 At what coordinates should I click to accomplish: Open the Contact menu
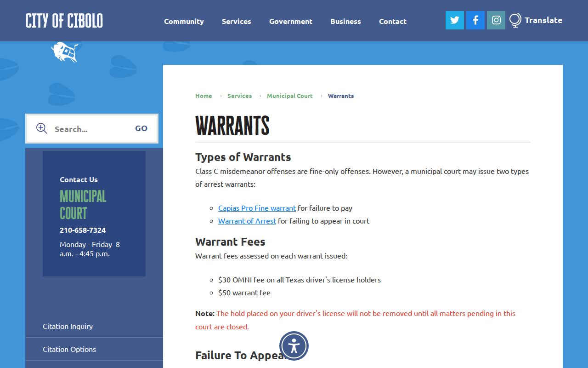pos(393,21)
